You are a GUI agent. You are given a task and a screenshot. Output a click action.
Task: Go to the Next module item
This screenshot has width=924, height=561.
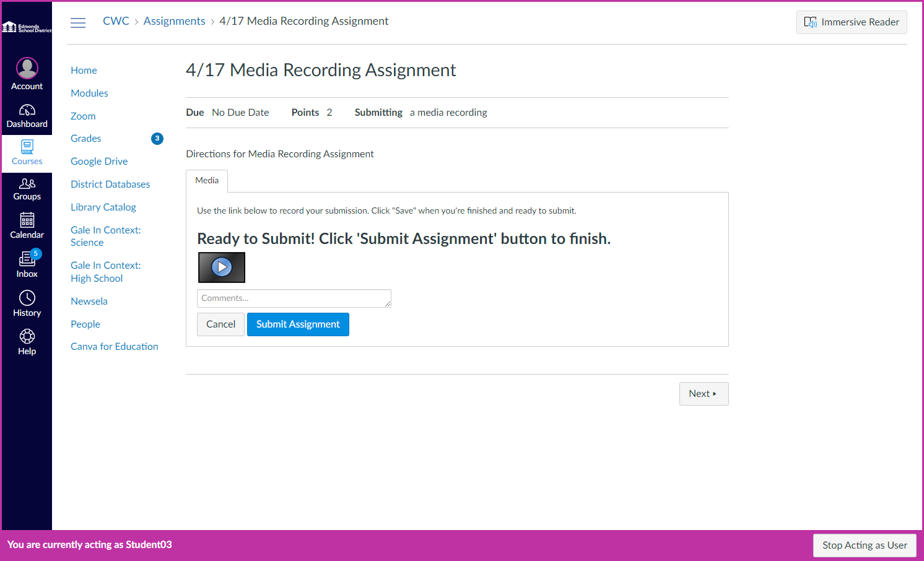704,394
